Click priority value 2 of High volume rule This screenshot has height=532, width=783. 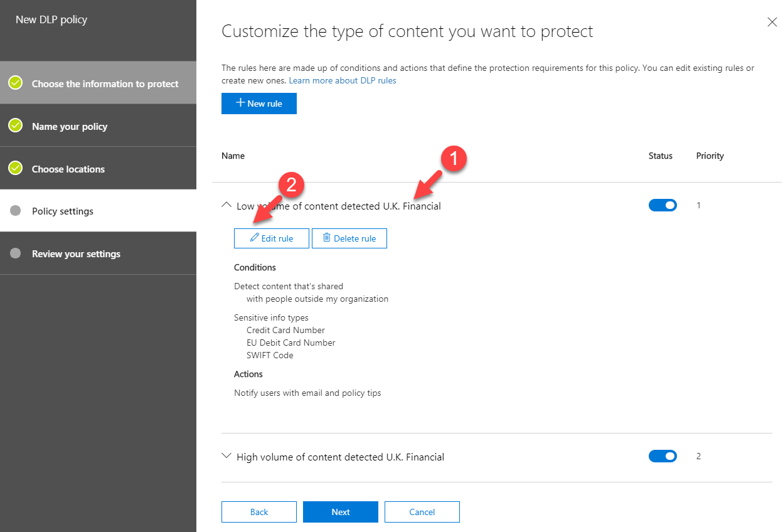tap(699, 456)
